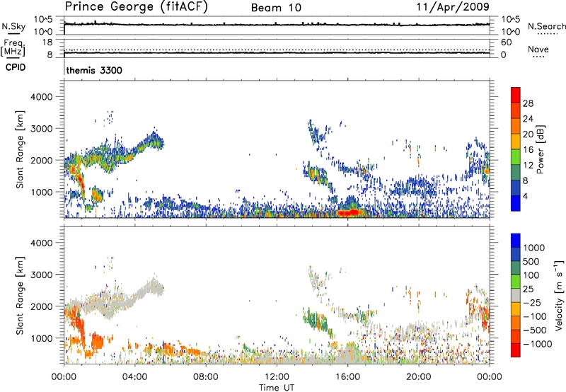Image resolution: width=566 pixels, height=392 pixels.
Task: Click the '4000' tick of the power panel
Action: click(x=41, y=97)
